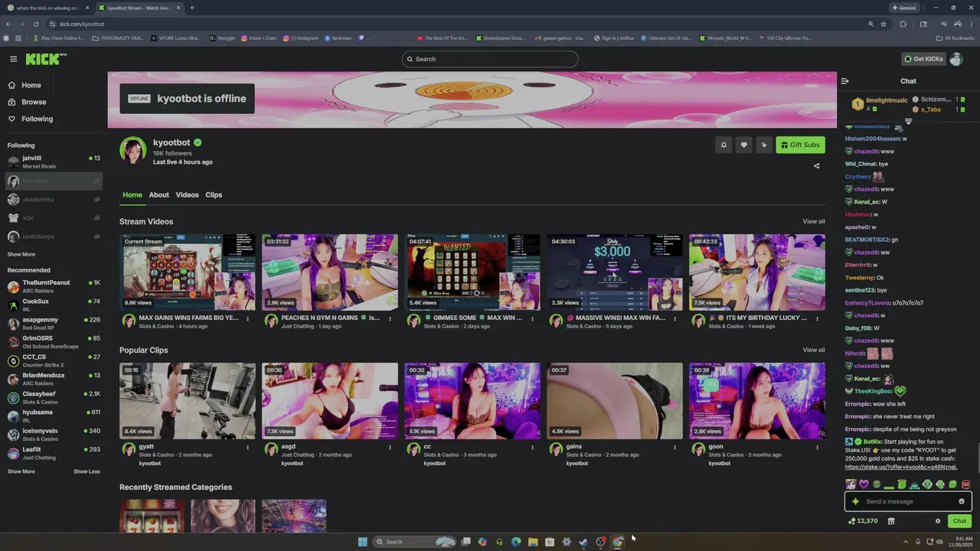Open the Home sidebar link
The height and width of the screenshot is (551, 980).
pos(24,85)
